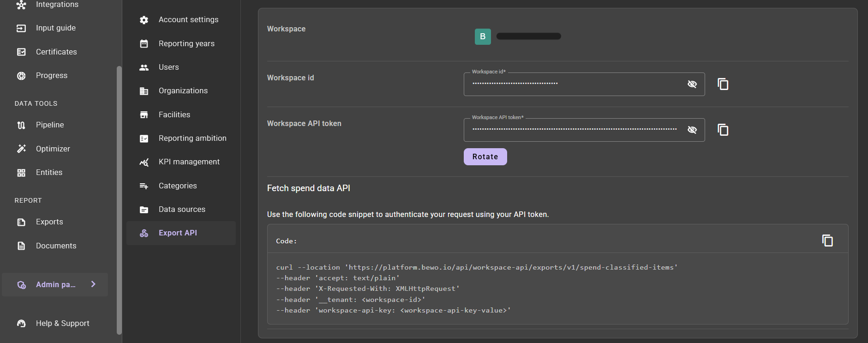Viewport: 868px width, 343px height.
Task: Reveal the hidden Workspace id
Action: tap(692, 84)
